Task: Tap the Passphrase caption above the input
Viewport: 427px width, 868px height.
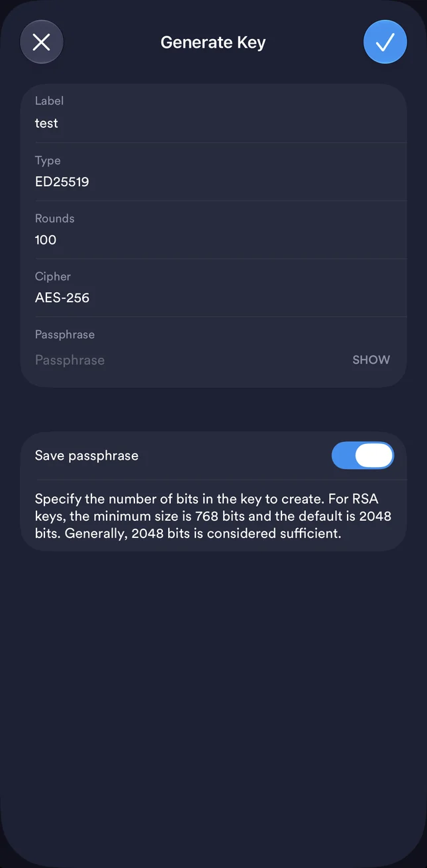Action: (65, 335)
